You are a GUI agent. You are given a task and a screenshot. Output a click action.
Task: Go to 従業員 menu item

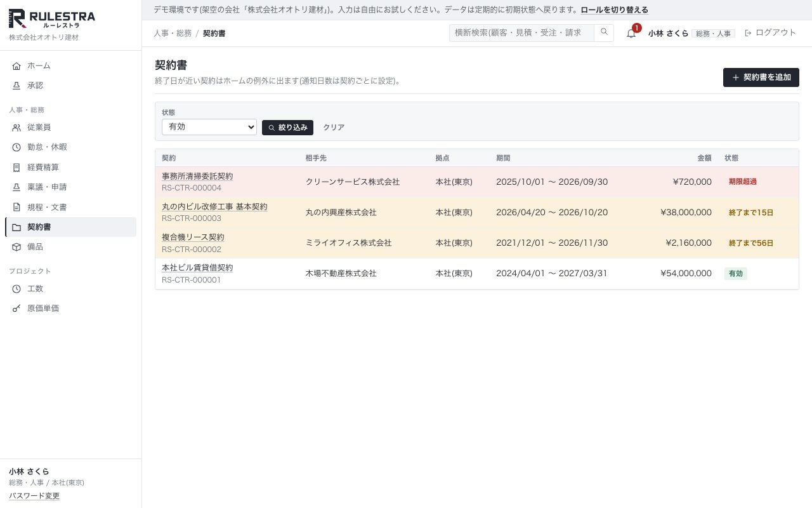point(70,128)
